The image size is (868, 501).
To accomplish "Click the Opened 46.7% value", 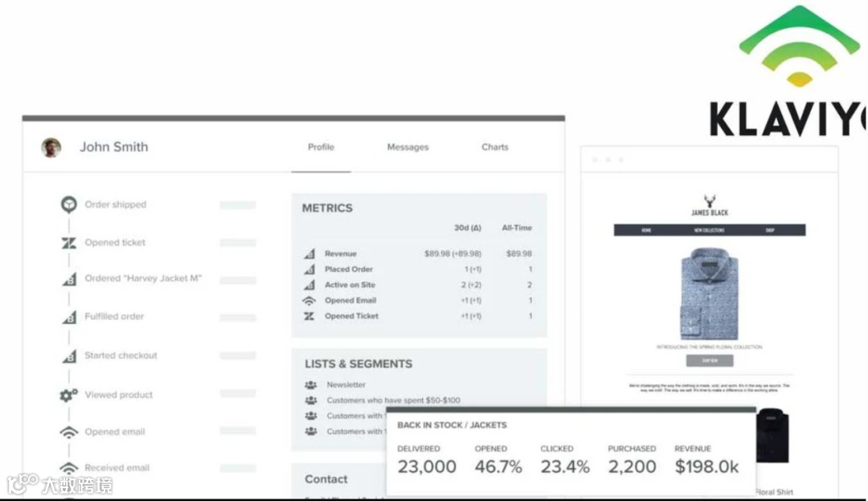I will coord(498,466).
